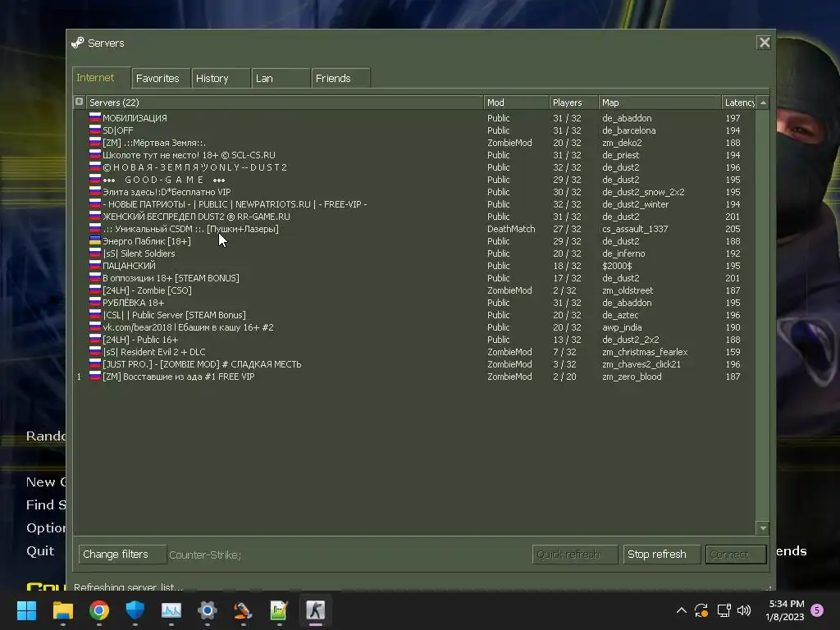840x630 pixels.
Task: Open File Explorer from taskbar
Action: (62, 610)
